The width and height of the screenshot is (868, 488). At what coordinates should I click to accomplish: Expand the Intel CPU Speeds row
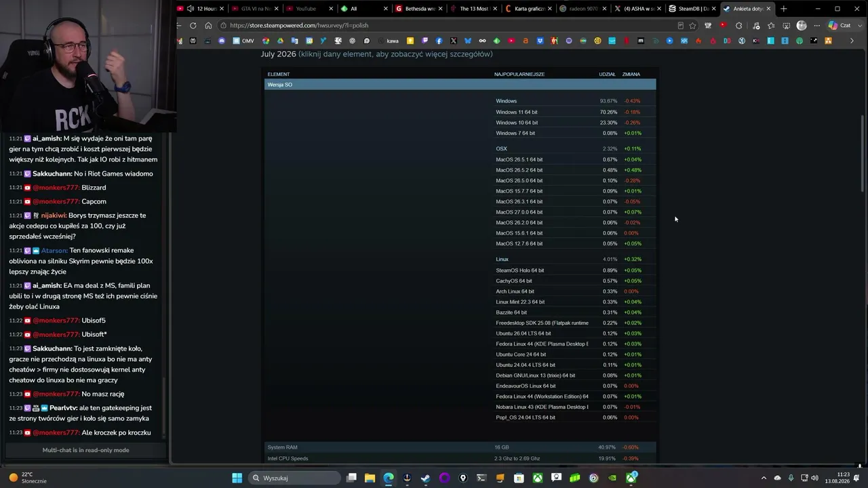[460, 459]
